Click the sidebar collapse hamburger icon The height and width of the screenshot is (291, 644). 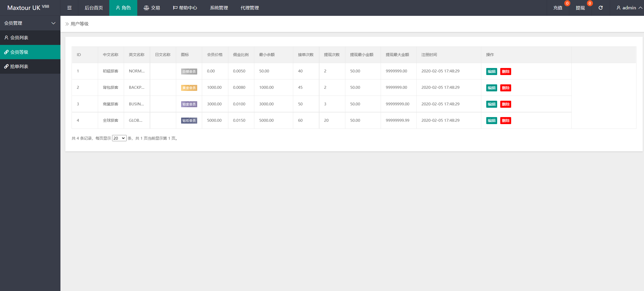69,8
